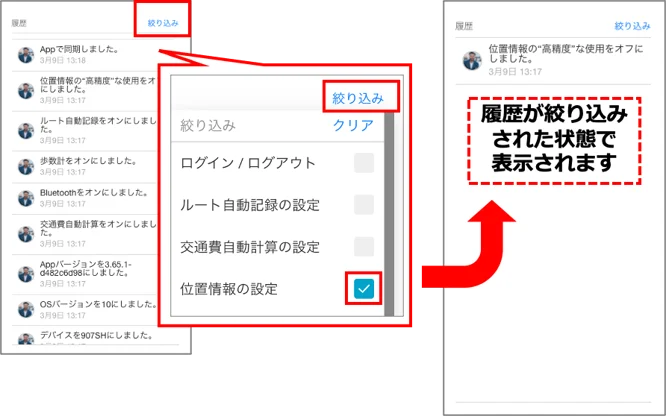Click avatar beside Appバージョン entry

(x=26, y=274)
